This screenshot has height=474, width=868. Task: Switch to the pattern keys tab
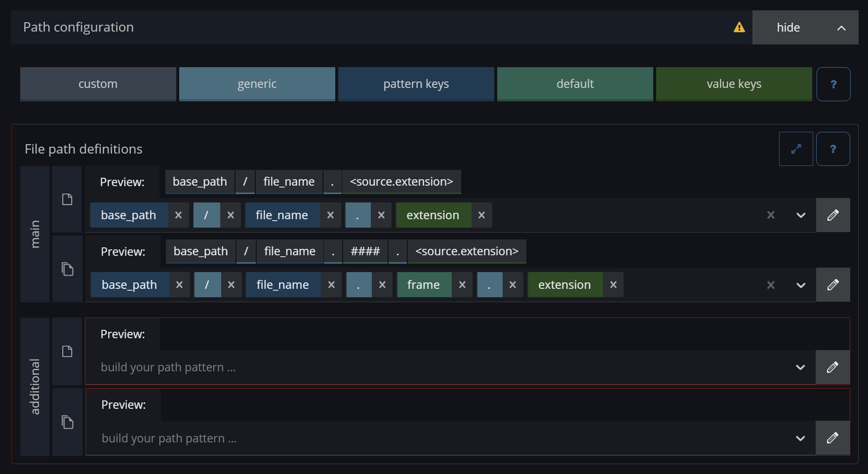coord(416,84)
